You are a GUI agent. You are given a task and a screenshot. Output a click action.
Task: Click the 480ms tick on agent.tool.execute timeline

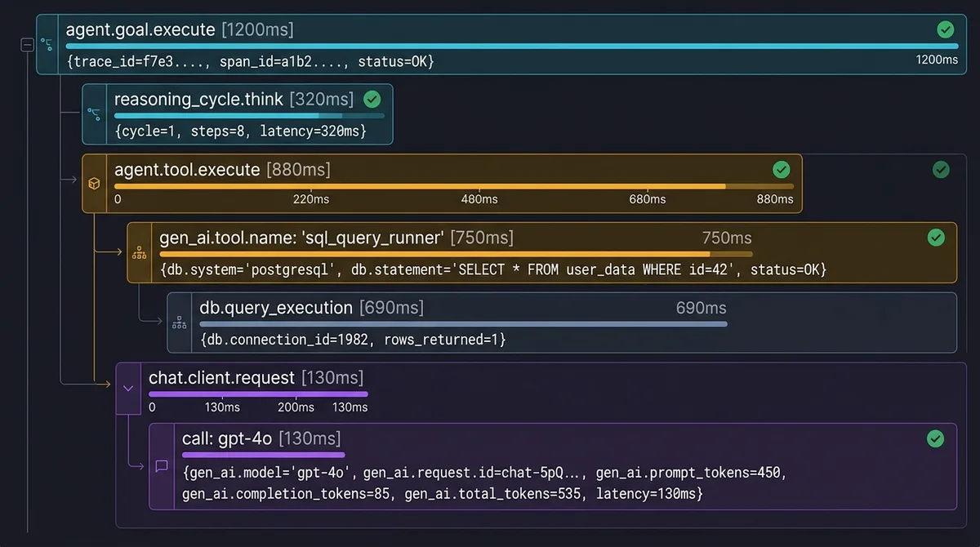[x=479, y=199]
